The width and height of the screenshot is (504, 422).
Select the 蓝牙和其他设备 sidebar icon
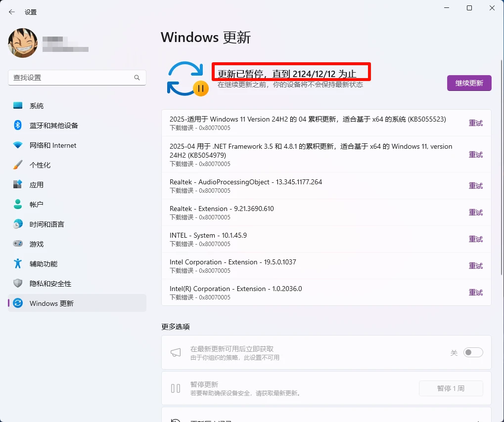coord(18,125)
